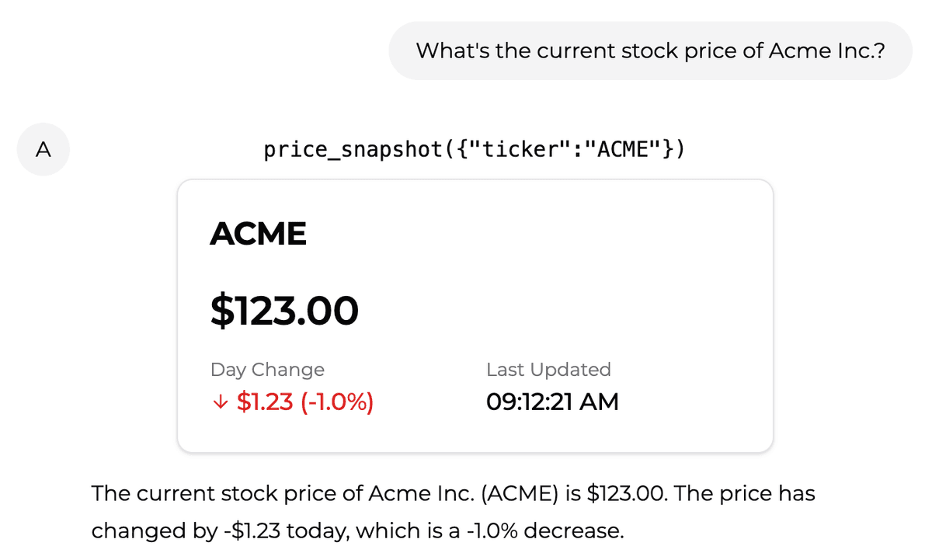Click the Last Updated label
This screenshot has height=560, width=932.
tap(549, 370)
